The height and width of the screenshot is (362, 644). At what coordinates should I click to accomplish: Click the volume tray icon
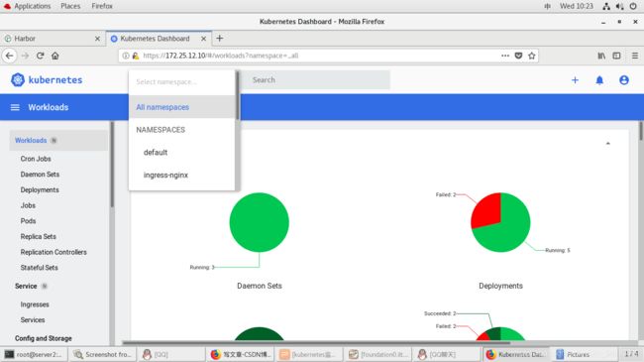pyautogui.click(x=620, y=6)
